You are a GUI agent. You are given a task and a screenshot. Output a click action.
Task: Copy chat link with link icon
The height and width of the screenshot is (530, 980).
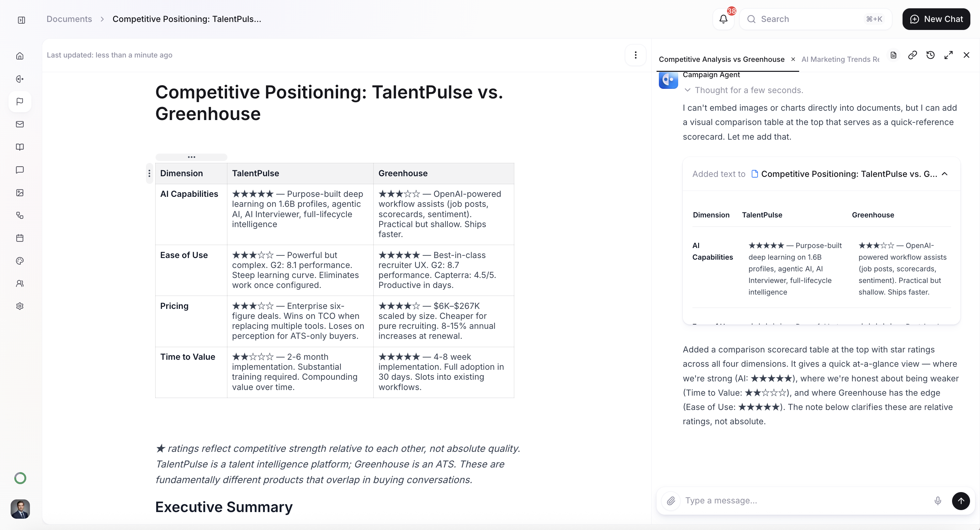[x=912, y=55]
